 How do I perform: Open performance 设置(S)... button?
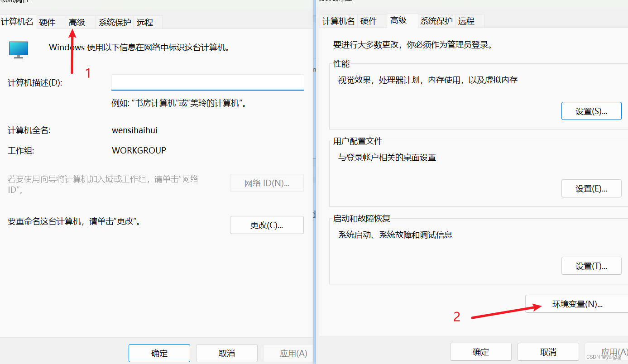tap(591, 111)
